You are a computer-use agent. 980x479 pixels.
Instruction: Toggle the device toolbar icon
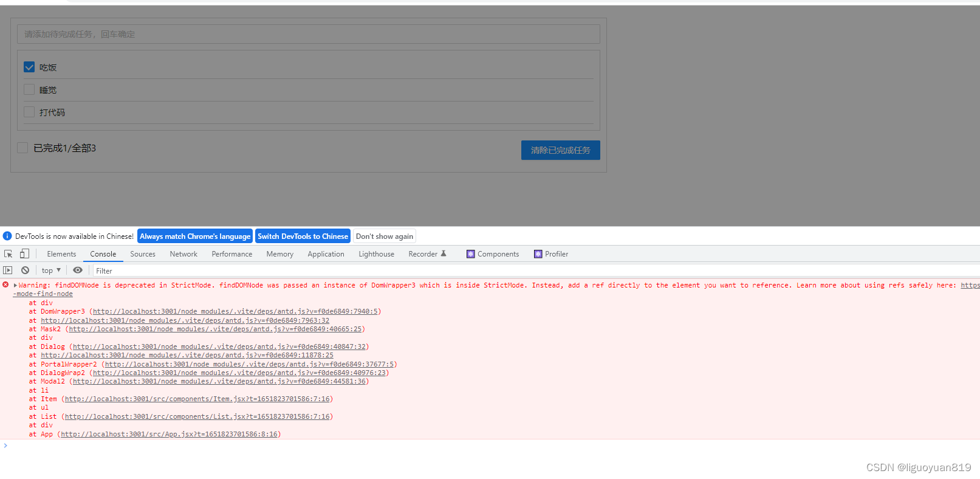pos(24,254)
